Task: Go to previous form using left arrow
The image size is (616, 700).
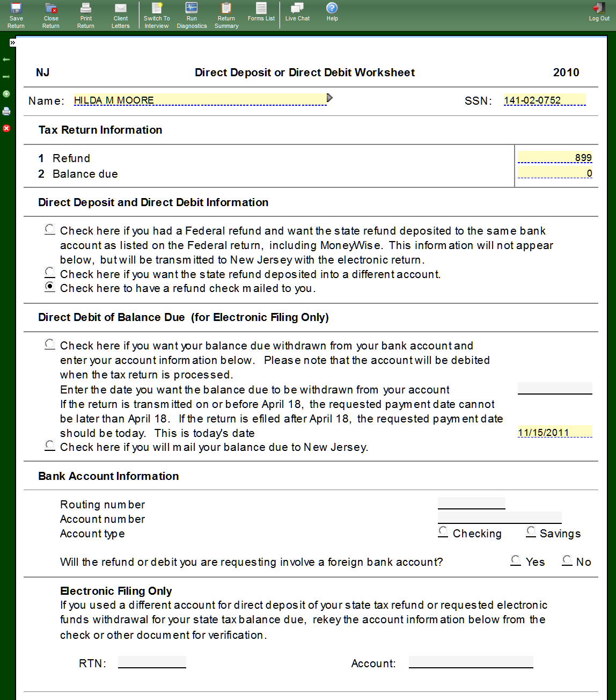Action: point(6,60)
